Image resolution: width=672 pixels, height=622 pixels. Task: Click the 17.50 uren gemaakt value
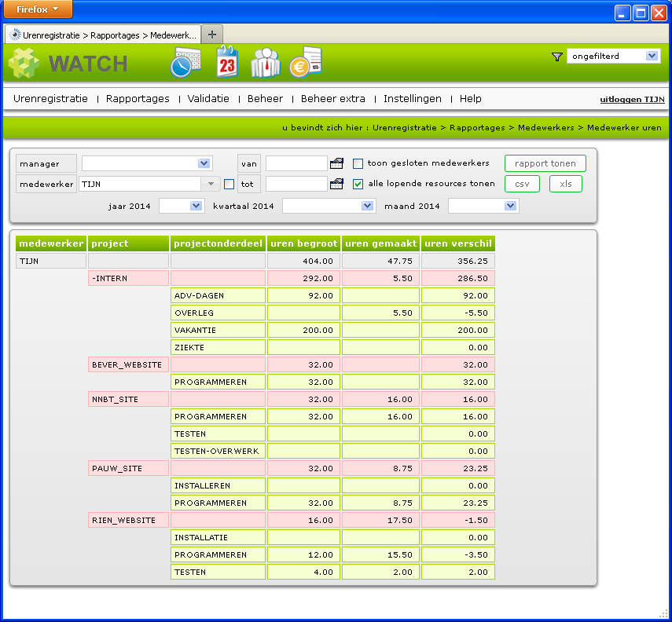[x=380, y=520]
